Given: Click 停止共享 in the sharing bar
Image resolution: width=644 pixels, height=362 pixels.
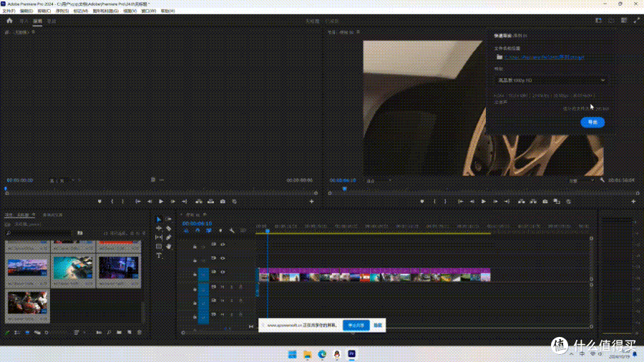Looking at the screenshot, I should pyautogui.click(x=356, y=325).
